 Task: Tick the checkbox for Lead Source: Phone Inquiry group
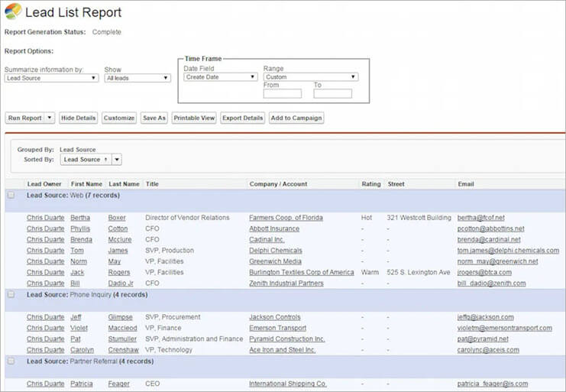pos(11,294)
